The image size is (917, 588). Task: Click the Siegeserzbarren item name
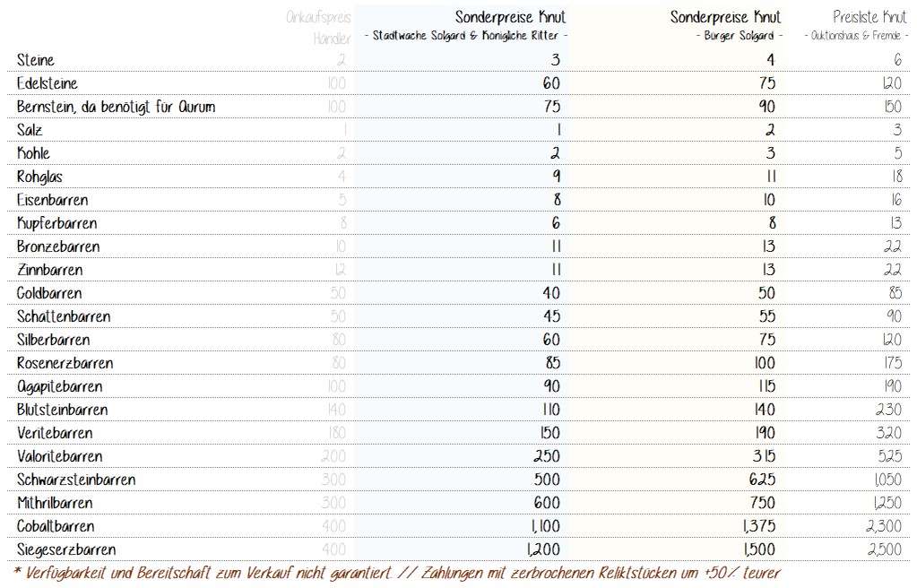66,549
